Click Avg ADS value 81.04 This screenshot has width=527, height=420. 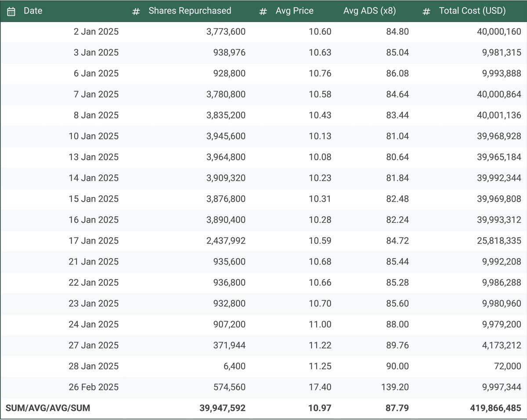(397, 136)
